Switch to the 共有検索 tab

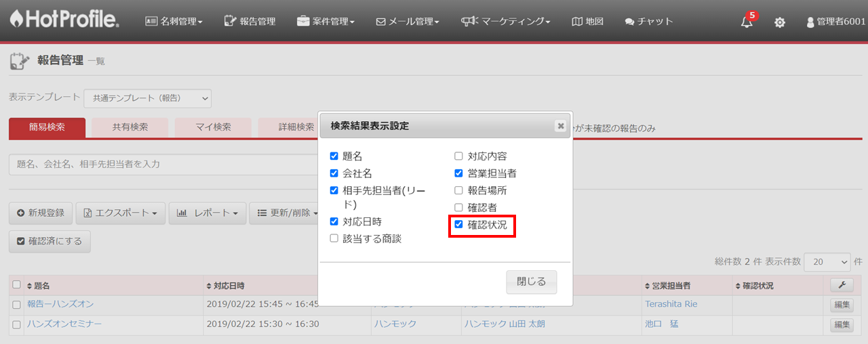(x=130, y=127)
